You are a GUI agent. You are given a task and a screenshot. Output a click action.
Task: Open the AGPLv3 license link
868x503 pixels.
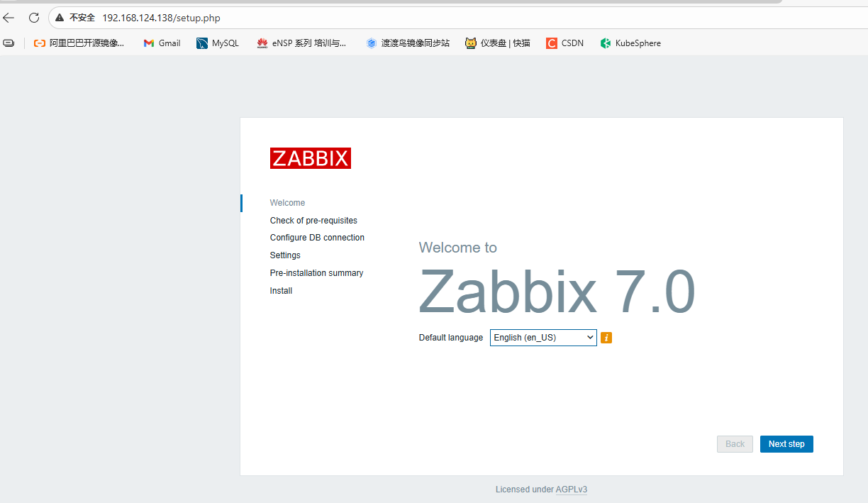[572, 490]
